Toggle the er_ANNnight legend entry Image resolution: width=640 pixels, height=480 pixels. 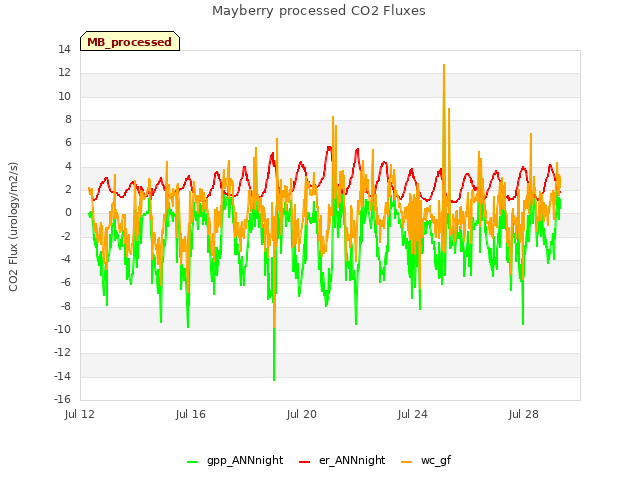click(342, 460)
